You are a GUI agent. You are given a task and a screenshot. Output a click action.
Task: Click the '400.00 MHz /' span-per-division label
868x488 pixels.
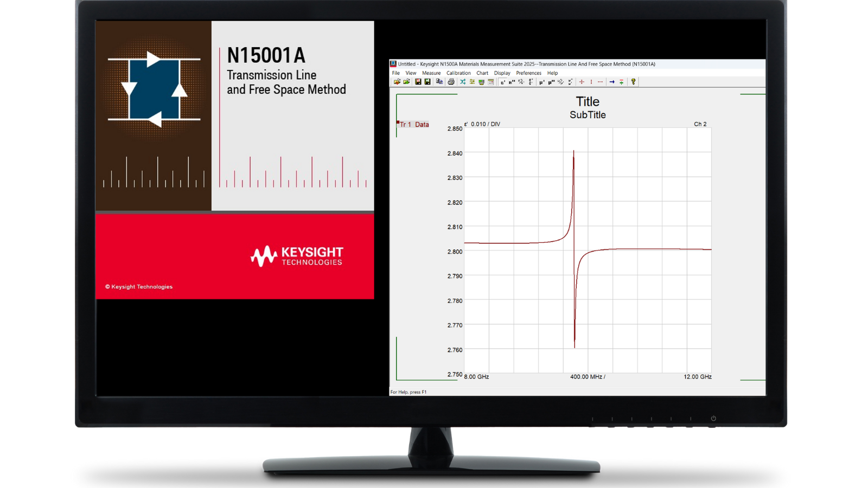click(588, 377)
